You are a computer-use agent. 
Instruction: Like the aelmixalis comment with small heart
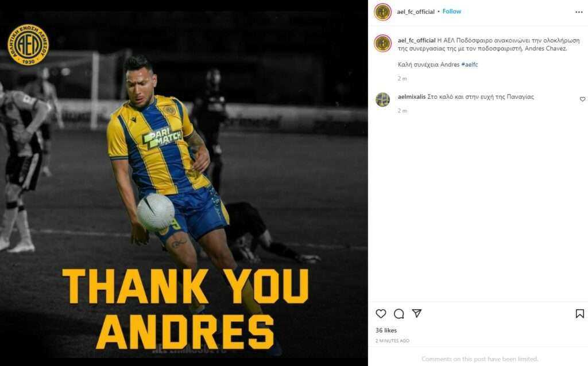click(582, 99)
